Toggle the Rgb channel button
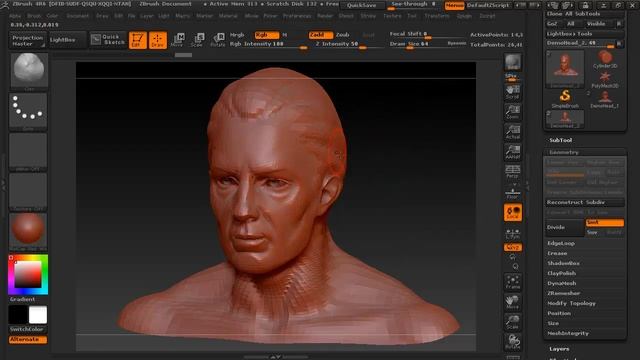Image resolution: width=640 pixels, height=360 pixels. [267, 35]
